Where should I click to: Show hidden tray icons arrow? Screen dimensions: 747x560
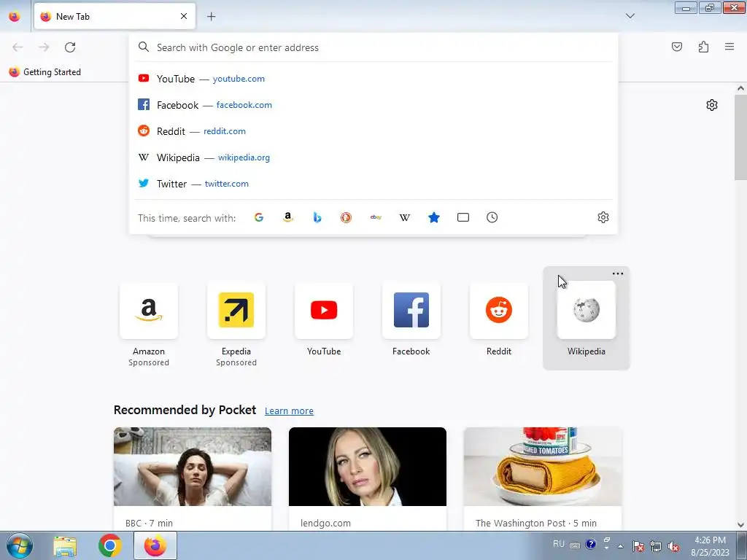pos(621,546)
